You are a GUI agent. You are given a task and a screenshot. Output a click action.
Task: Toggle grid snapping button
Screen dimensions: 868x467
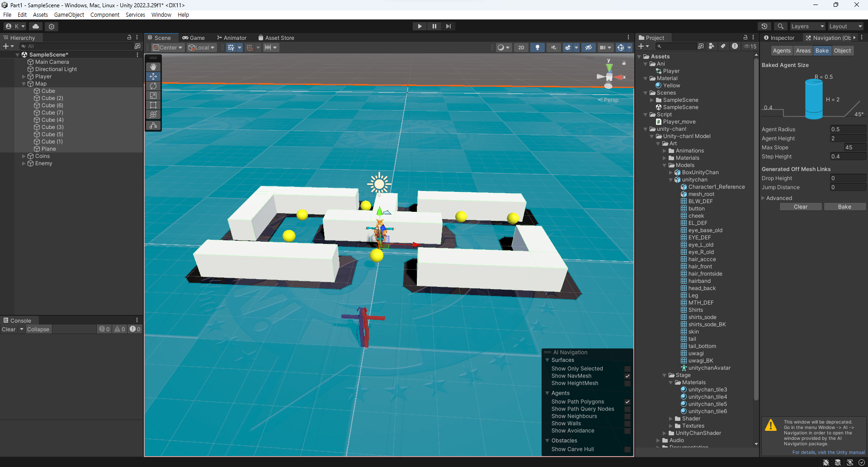250,48
